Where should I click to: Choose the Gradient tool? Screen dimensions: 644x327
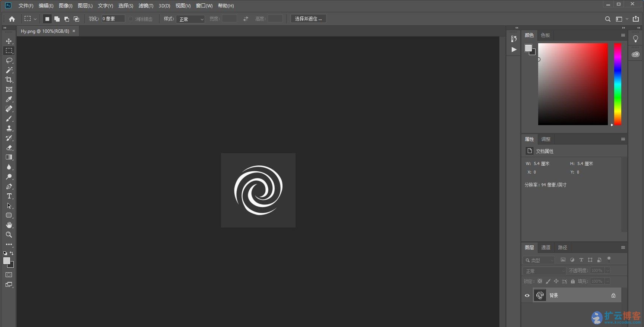(9, 157)
